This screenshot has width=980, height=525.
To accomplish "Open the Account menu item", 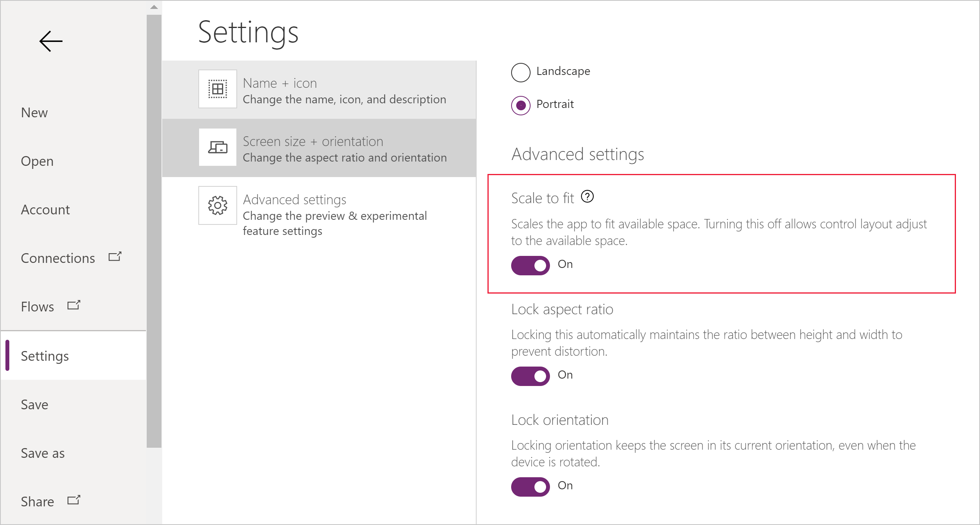I will [x=46, y=209].
